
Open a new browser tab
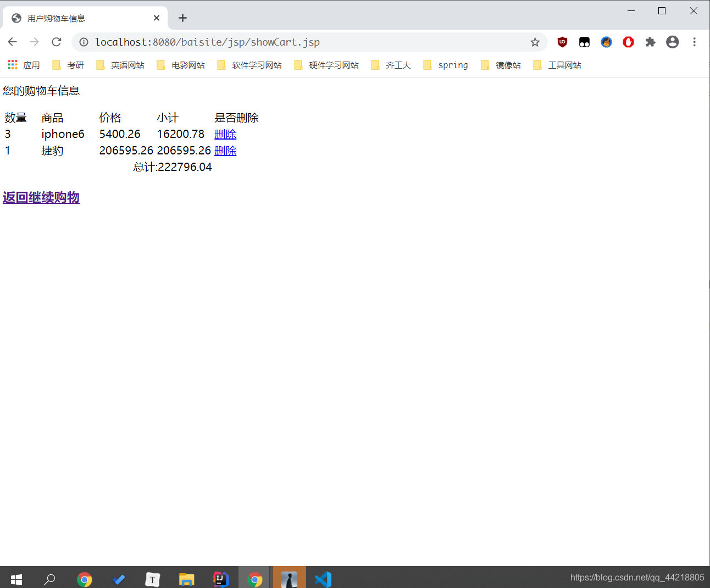click(x=182, y=18)
